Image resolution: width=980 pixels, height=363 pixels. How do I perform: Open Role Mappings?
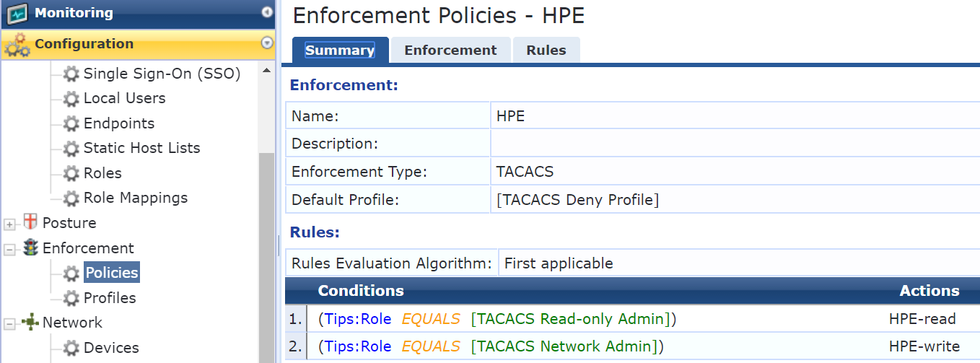coord(136,198)
